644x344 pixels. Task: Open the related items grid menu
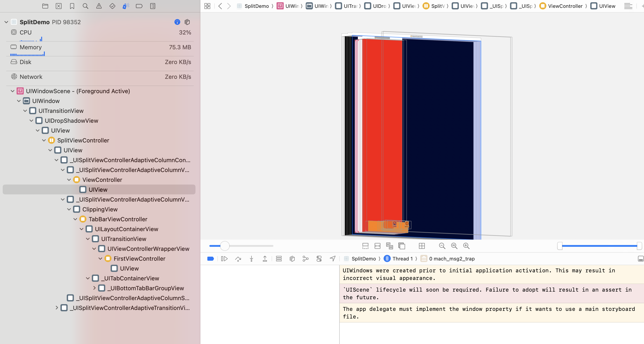tap(207, 6)
